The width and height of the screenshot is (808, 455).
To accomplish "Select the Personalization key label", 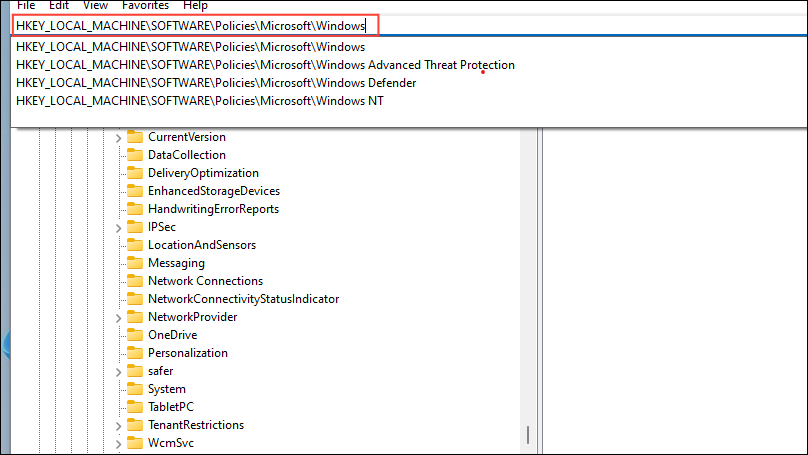I will (188, 353).
